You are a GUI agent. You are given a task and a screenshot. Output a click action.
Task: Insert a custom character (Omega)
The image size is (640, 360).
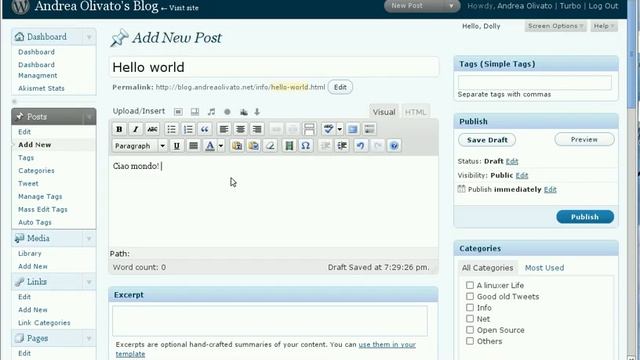[x=305, y=146]
